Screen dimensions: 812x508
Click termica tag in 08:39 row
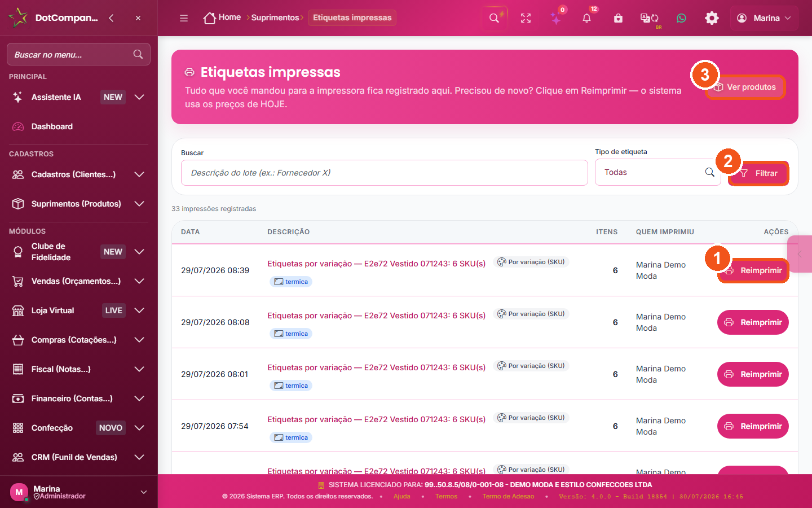tap(291, 282)
